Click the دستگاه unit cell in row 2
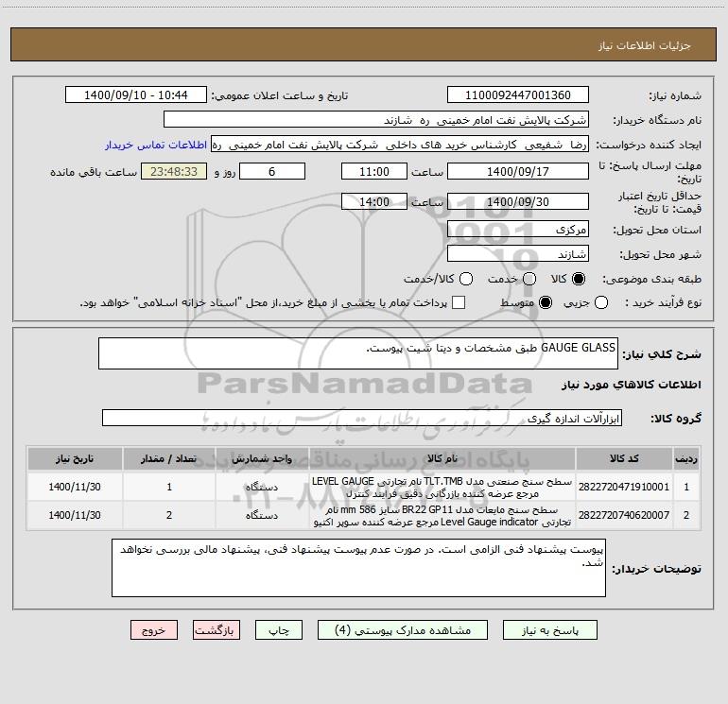The image size is (728, 704). coord(262,515)
